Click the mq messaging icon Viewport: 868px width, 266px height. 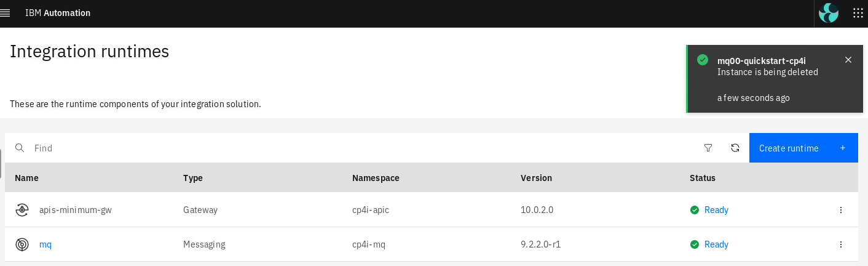pyautogui.click(x=22, y=244)
